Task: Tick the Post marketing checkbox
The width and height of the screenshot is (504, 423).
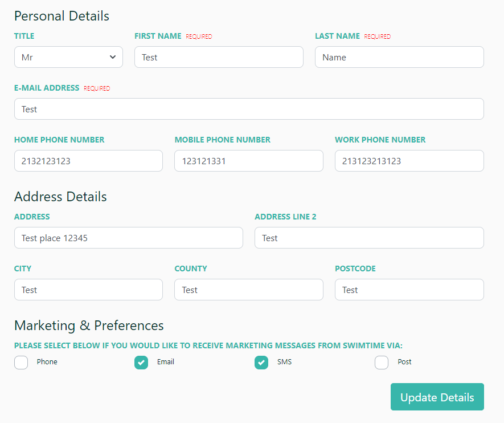Action: [x=382, y=363]
